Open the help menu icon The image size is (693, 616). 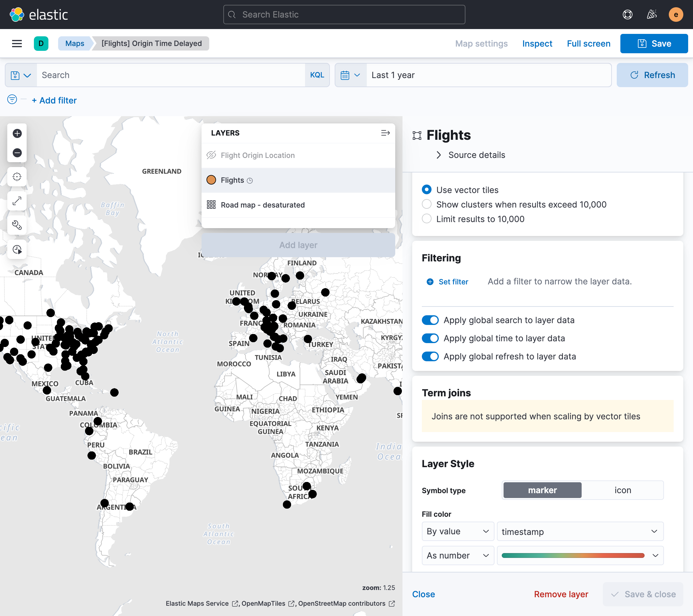tap(628, 15)
